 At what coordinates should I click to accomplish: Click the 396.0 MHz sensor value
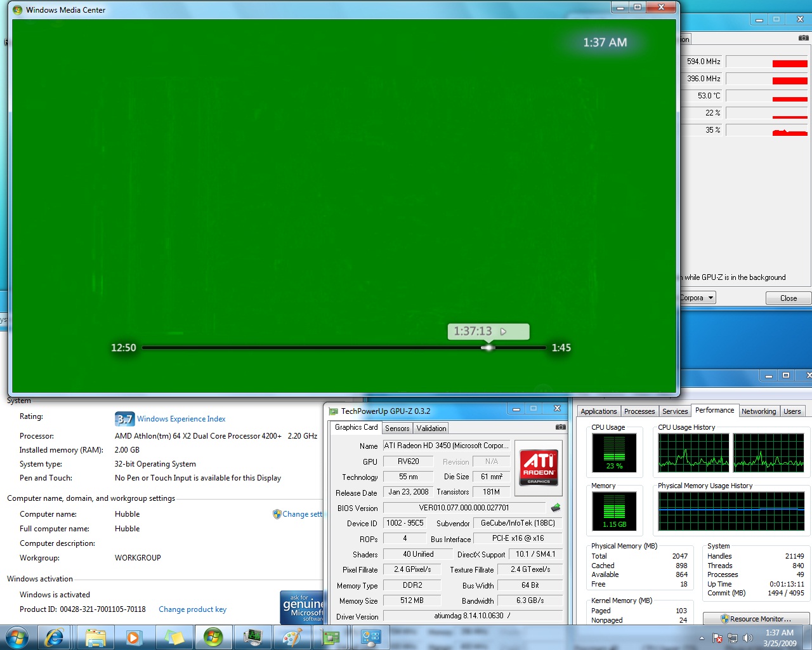[x=704, y=79]
